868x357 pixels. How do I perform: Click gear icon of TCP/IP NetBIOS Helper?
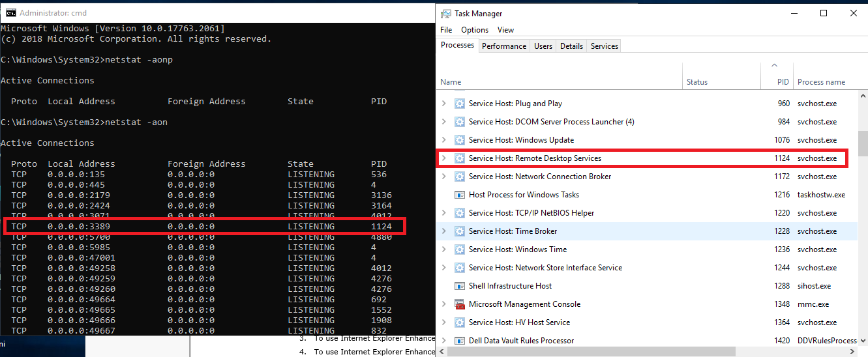(x=459, y=213)
